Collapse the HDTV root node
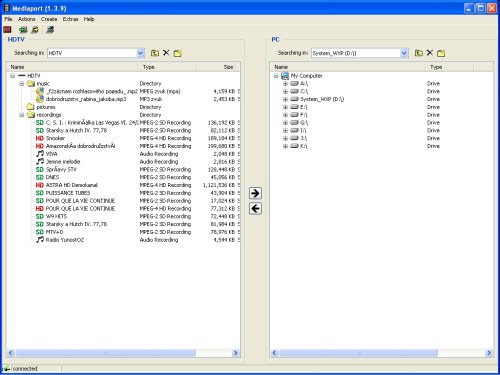The height and width of the screenshot is (375, 500). [12, 76]
